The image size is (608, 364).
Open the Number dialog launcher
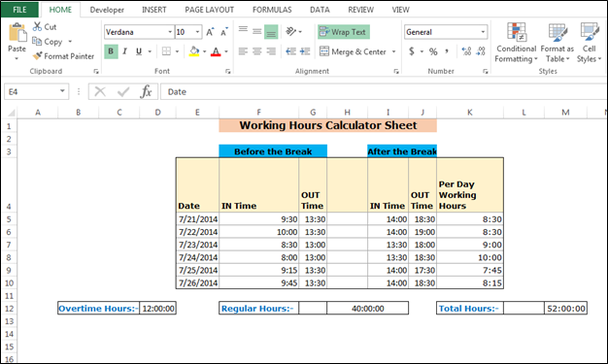pyautogui.click(x=485, y=71)
